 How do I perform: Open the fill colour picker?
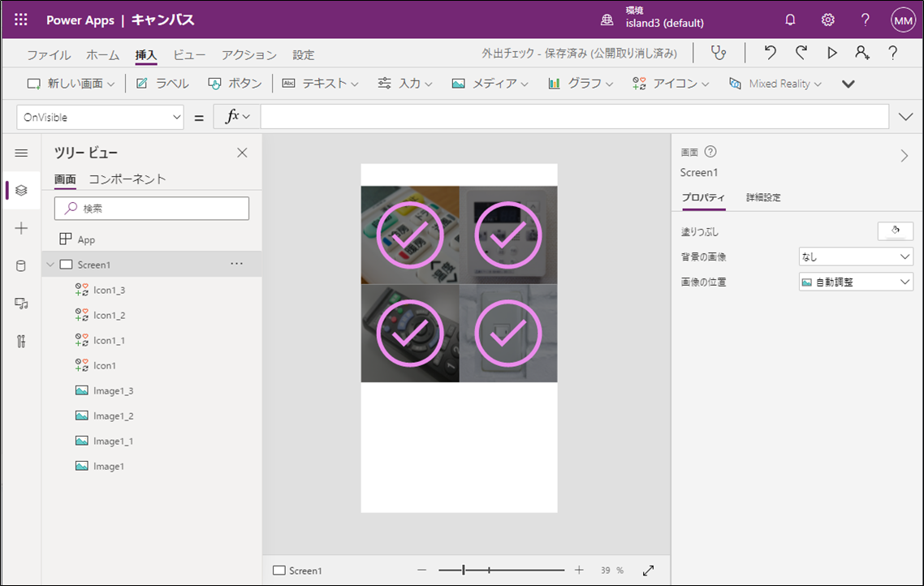[x=895, y=231]
